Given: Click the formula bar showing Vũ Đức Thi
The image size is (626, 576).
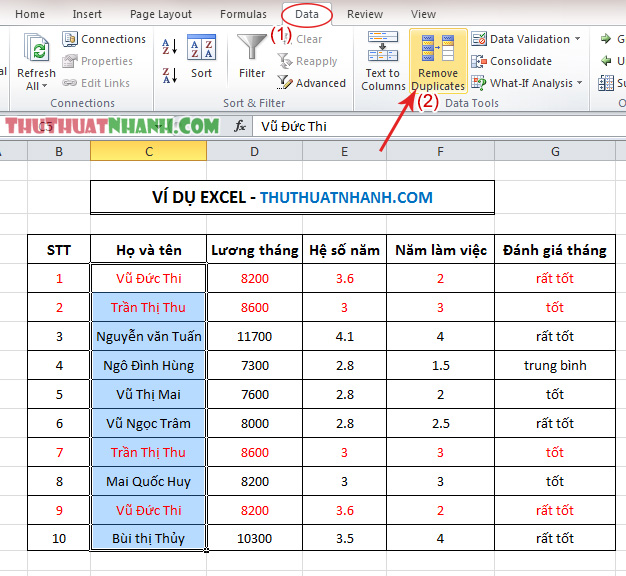Looking at the screenshot, I should 439,127.
